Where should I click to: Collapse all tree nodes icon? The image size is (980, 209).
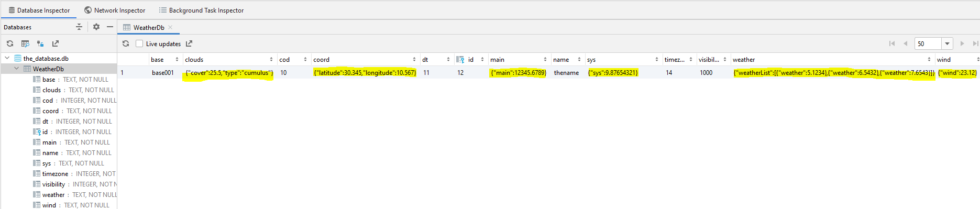(x=79, y=27)
